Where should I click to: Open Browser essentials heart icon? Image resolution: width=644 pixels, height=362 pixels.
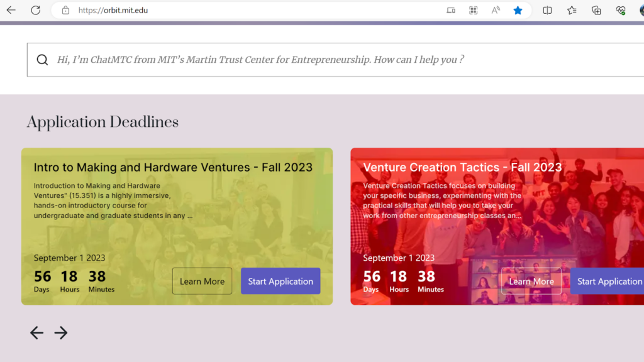coord(621,10)
